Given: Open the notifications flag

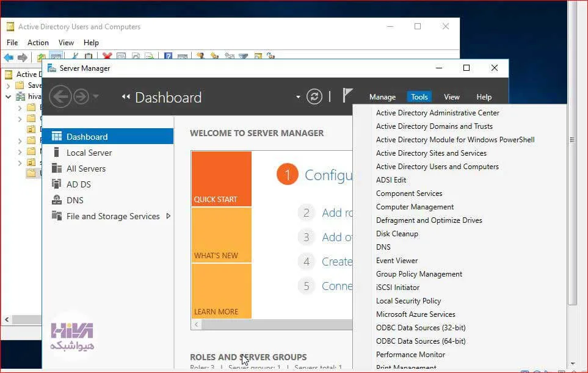Looking at the screenshot, I should pyautogui.click(x=347, y=95).
